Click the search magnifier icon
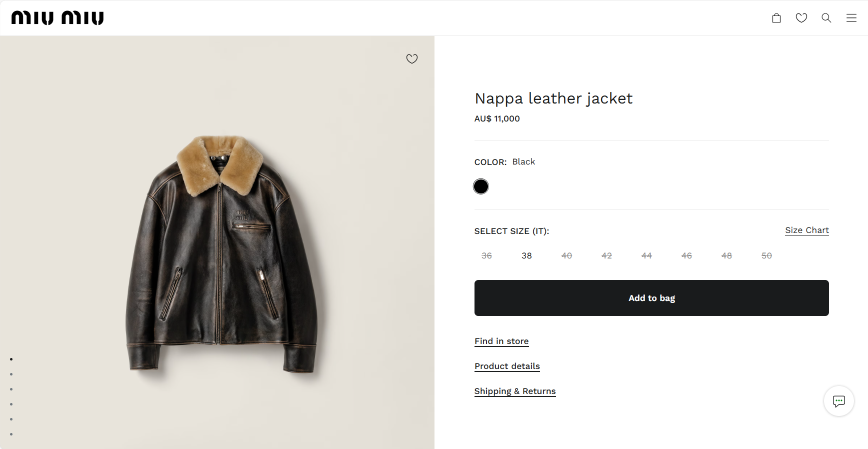Image resolution: width=868 pixels, height=449 pixels. point(826,18)
